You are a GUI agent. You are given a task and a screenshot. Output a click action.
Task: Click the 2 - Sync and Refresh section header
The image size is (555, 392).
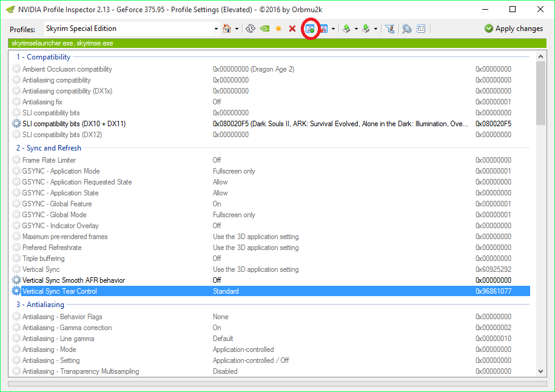[49, 148]
